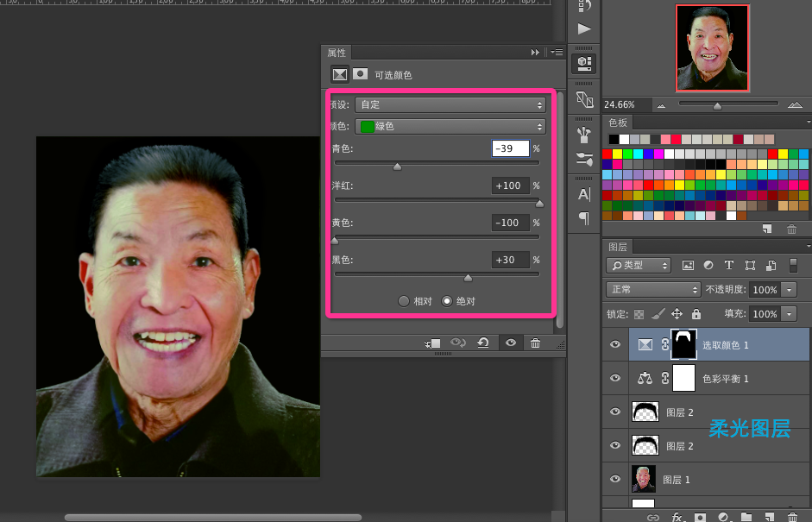Viewport: 812px width, 522px height.
Task: Open the Character panel icon
Action: [584, 194]
